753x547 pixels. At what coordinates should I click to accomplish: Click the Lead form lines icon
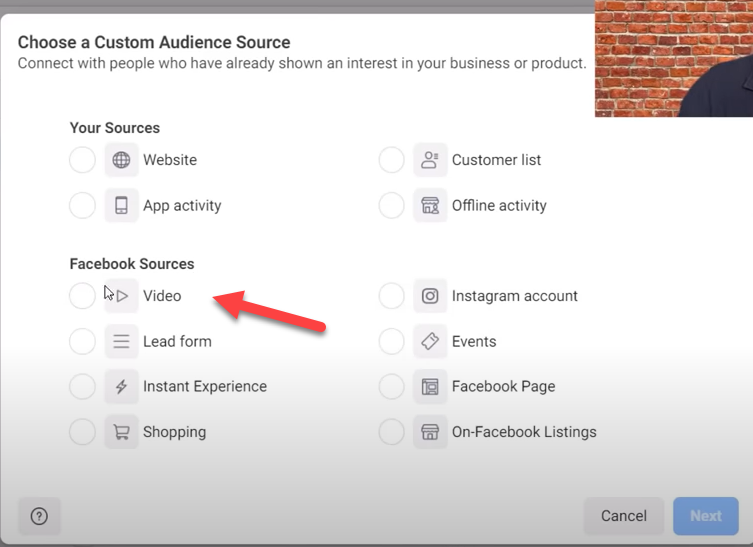(121, 341)
